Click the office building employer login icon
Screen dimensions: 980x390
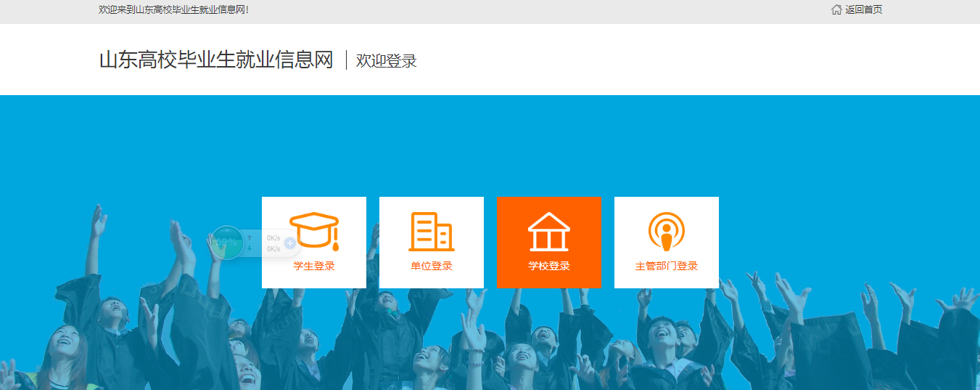point(432,231)
